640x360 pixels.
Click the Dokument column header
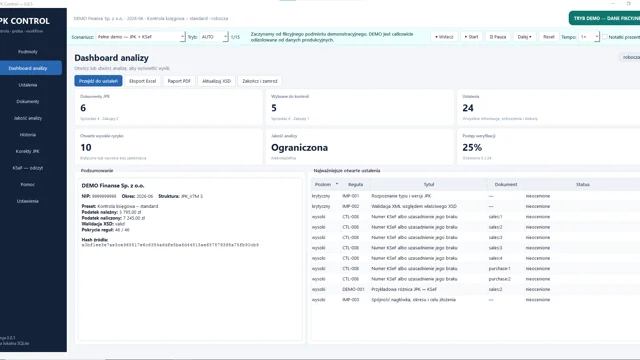(506, 184)
